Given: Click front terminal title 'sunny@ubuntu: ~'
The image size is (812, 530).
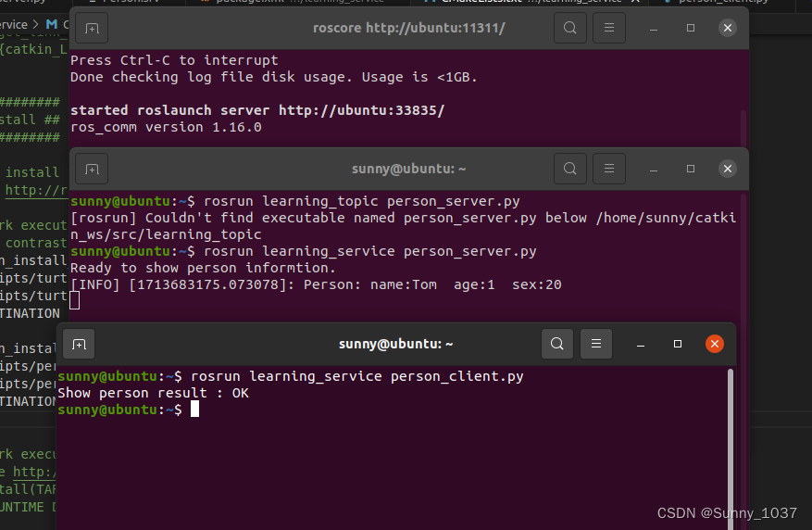Looking at the screenshot, I should coord(395,344).
